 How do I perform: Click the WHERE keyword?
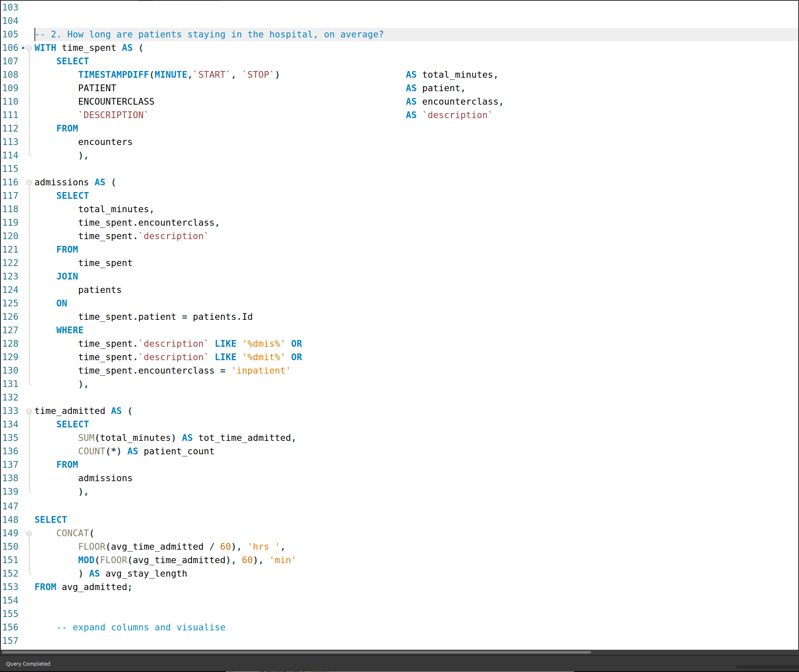[70, 330]
